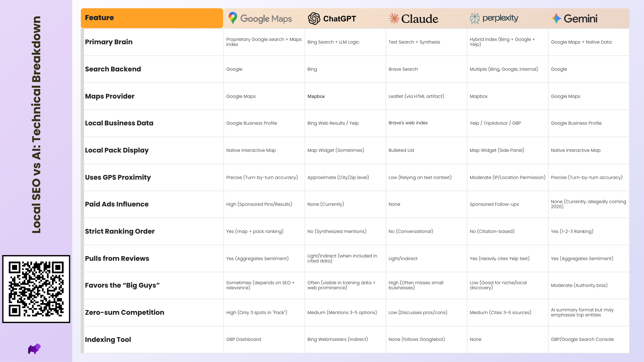Image resolution: width=644 pixels, height=362 pixels.
Task: Click the Primary Brain row label
Action: click(109, 42)
